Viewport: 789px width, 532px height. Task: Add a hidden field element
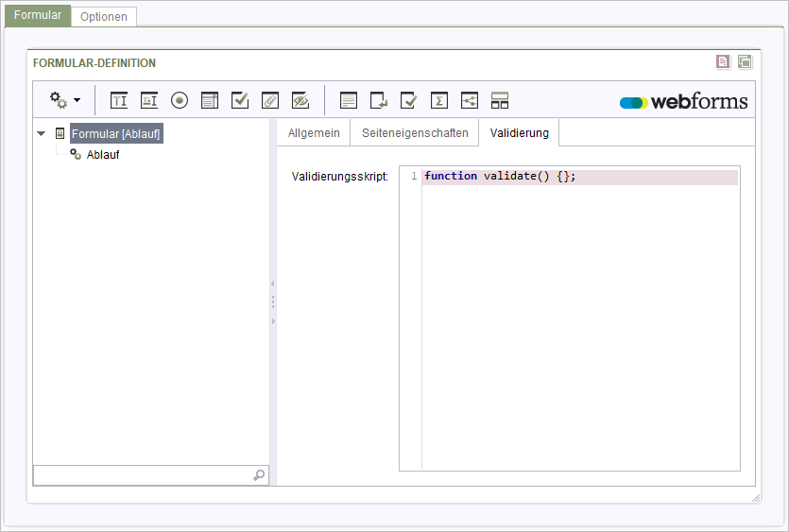[x=300, y=100]
